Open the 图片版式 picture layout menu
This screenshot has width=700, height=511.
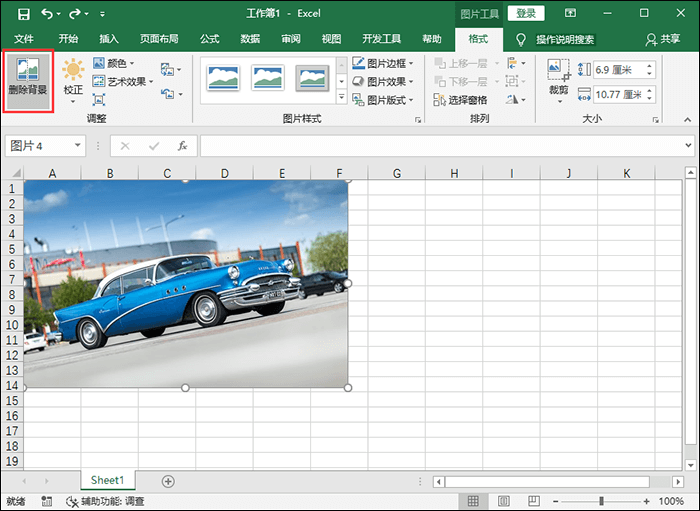(x=383, y=100)
